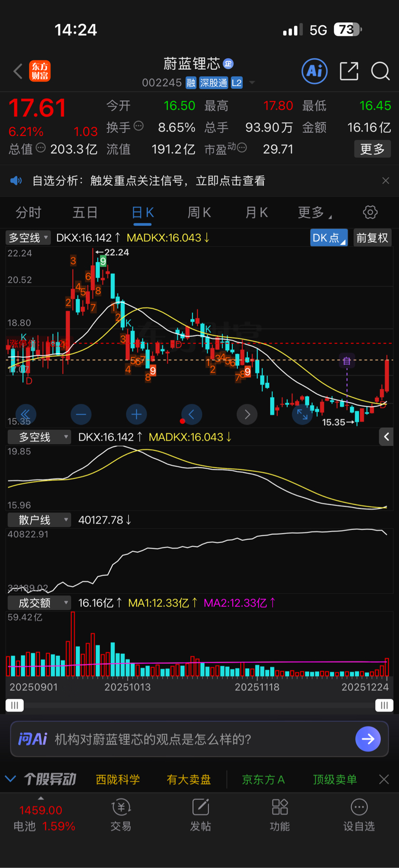Open chart settings gear icon

[x=370, y=212]
